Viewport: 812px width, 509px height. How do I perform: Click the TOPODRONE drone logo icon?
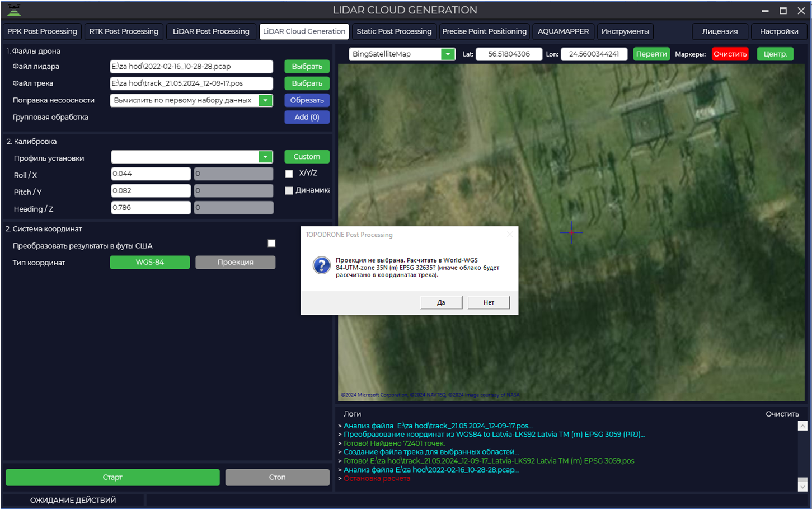click(14, 10)
